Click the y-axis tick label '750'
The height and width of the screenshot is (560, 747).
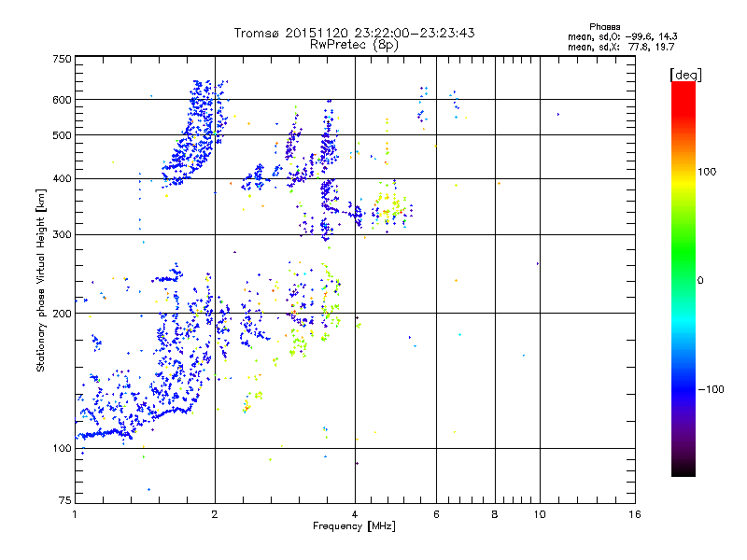[62, 59]
